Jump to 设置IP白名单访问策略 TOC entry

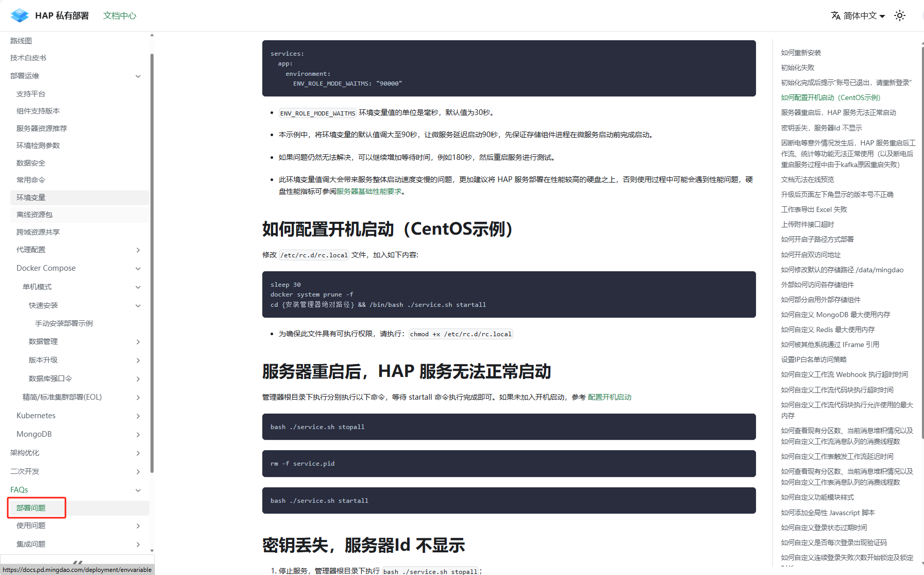(x=814, y=359)
